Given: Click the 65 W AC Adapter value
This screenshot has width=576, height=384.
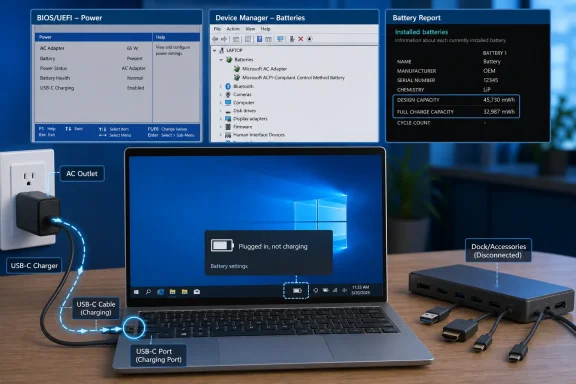Looking at the screenshot, I should click(132, 48).
